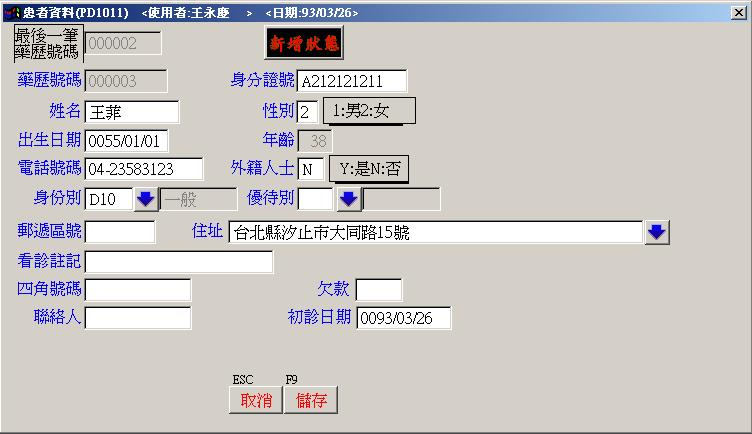Click the 住址 address text field
The width and height of the screenshot is (752, 434).
coord(434,233)
